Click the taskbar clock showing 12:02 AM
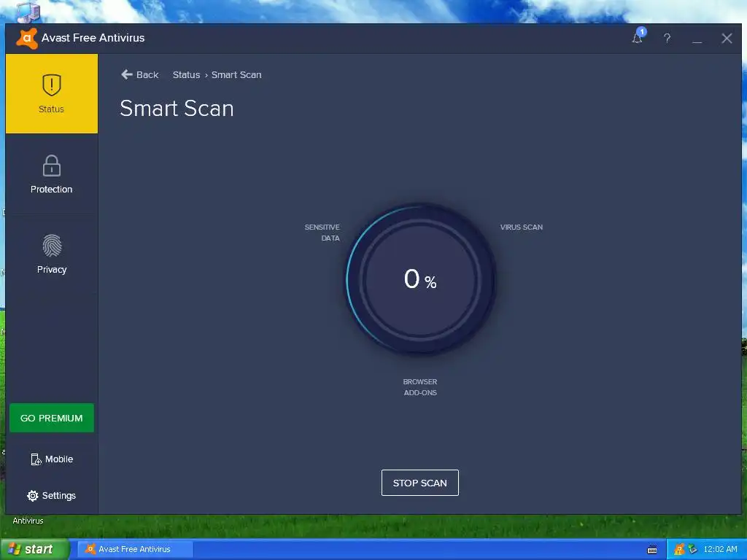This screenshot has height=560, width=747. coord(720,550)
